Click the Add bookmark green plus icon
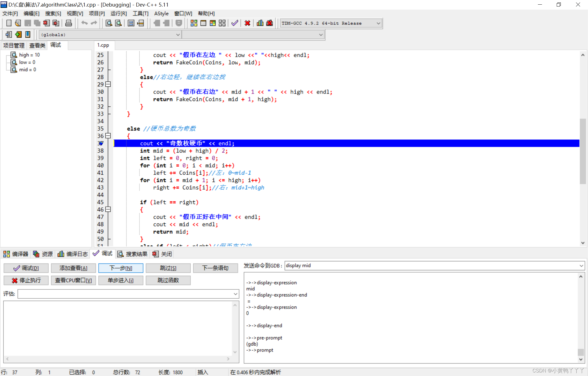The height and width of the screenshot is (376, 588). (18, 35)
